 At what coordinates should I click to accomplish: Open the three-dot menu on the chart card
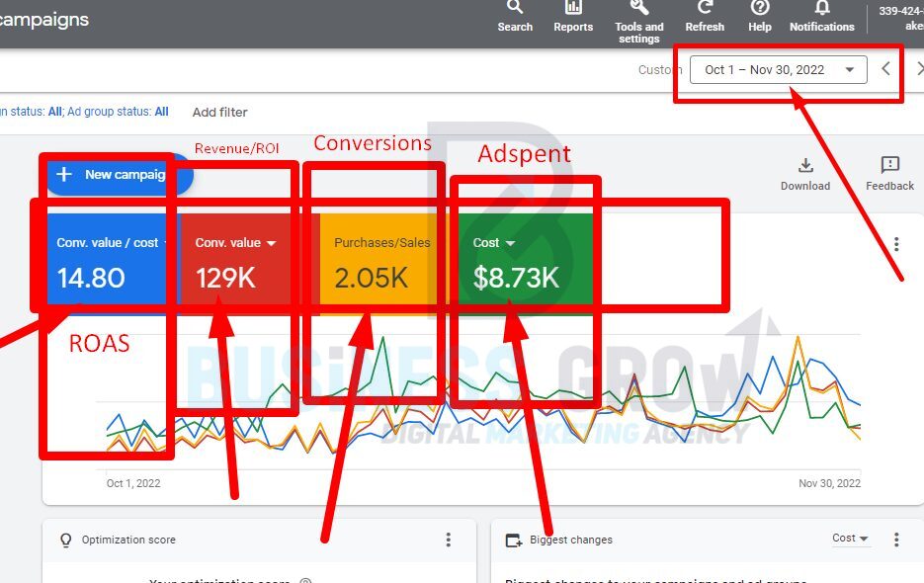point(896,244)
